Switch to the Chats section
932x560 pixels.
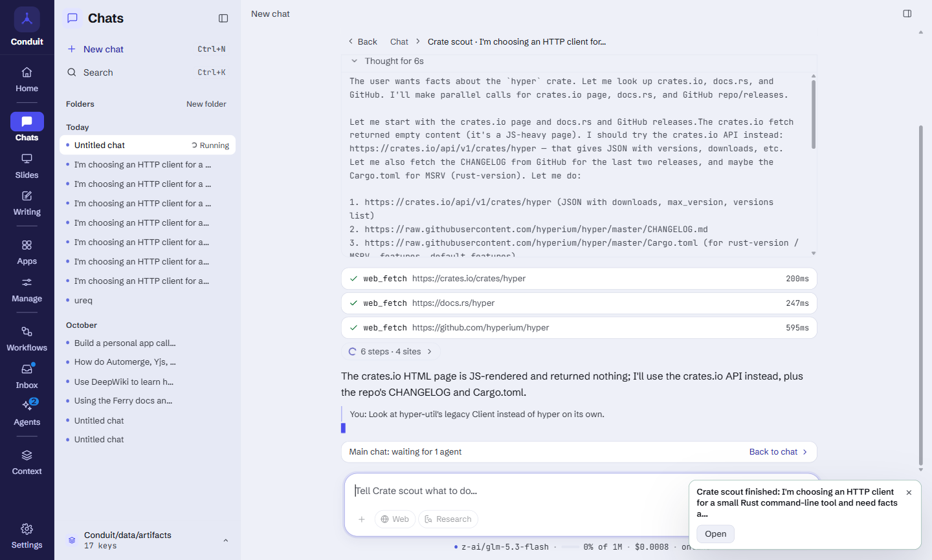pyautogui.click(x=27, y=128)
